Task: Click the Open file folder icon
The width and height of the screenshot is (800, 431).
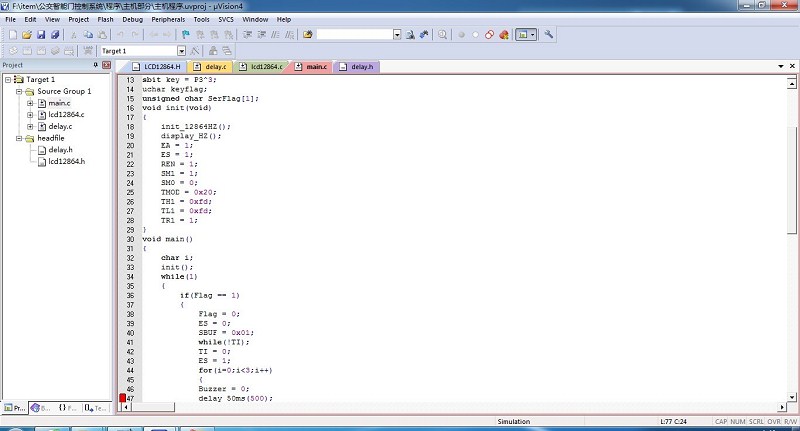Action: tap(26, 34)
